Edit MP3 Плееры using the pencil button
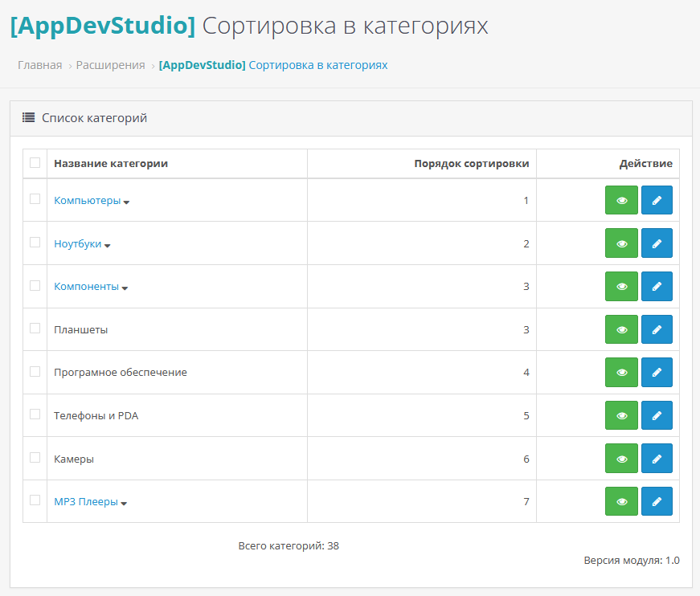 pos(657,502)
